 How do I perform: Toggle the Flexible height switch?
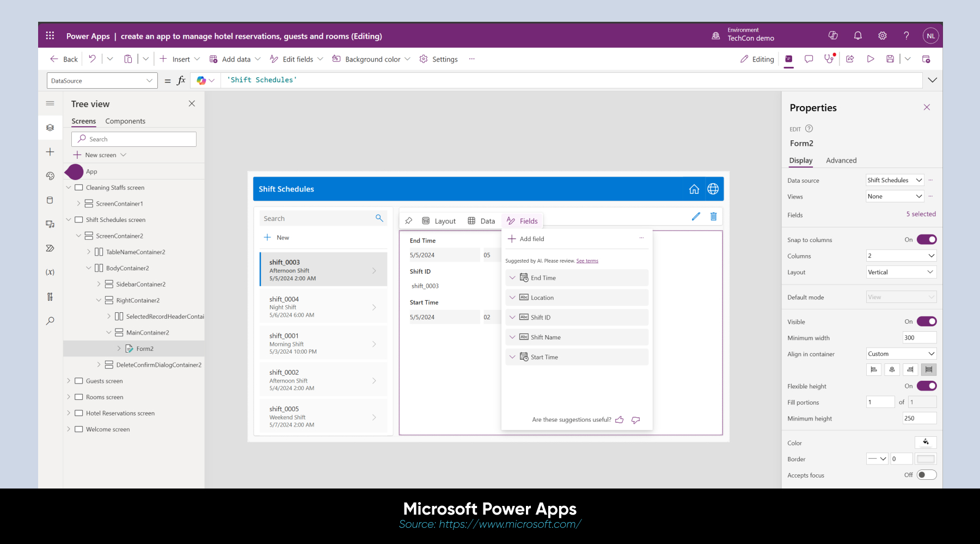tap(927, 386)
